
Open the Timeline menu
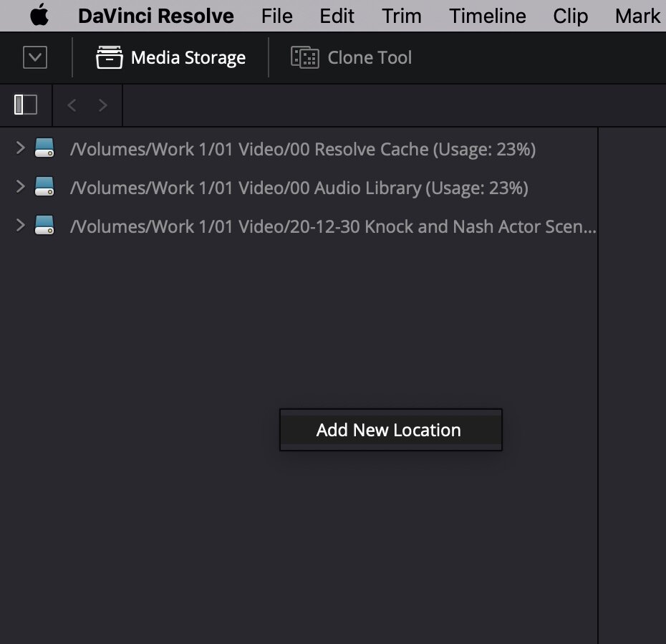click(488, 16)
